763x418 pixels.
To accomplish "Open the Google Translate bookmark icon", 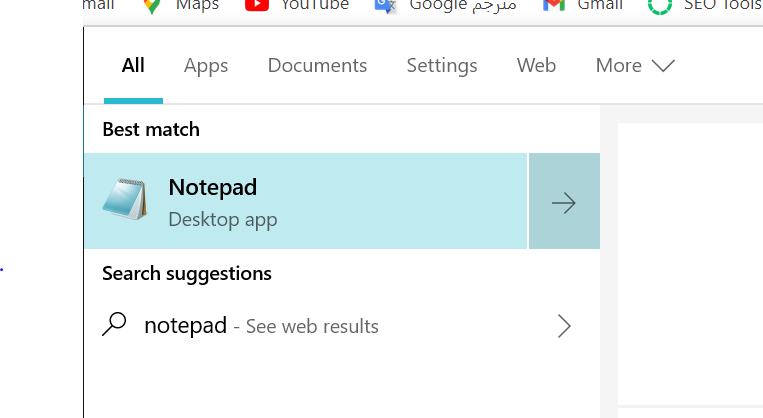I will [x=385, y=6].
